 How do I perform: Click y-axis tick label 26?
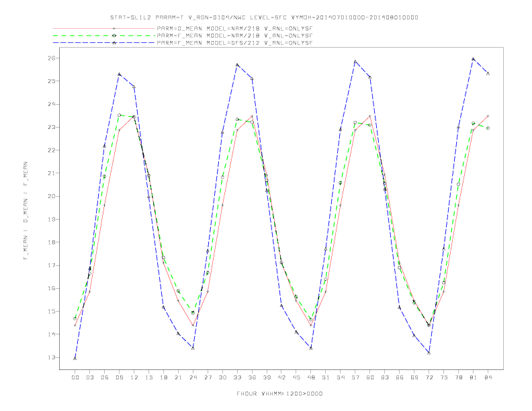(x=51, y=58)
